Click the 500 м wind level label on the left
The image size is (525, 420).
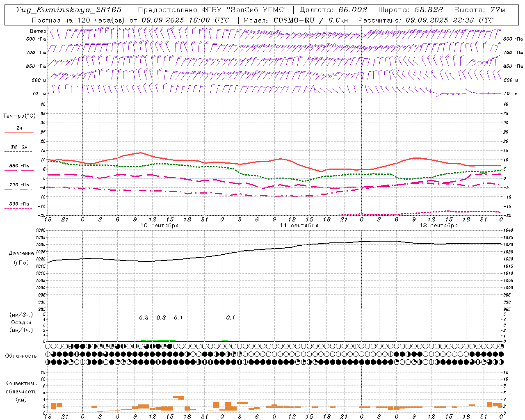(39, 80)
